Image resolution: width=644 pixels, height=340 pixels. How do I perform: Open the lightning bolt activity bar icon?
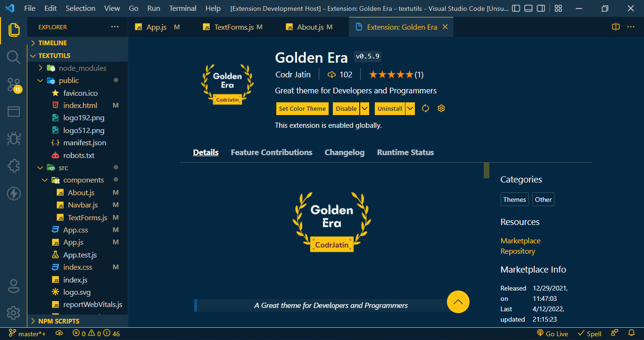coord(14,193)
